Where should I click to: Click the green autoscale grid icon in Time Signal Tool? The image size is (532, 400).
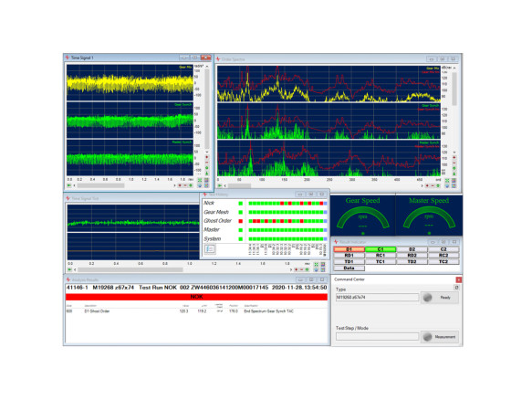(317, 264)
